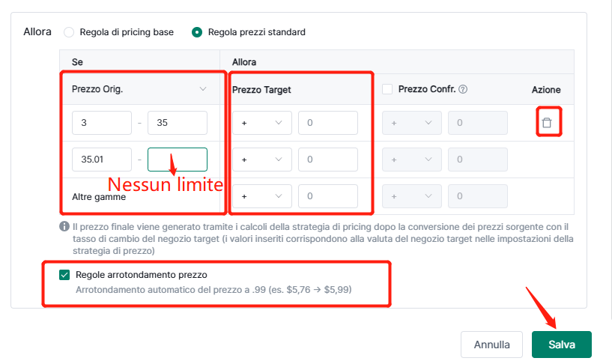Viewport: 612px width, 364px height.
Task: Click Altre gamme Prezzo Target value field
Action: click(328, 196)
